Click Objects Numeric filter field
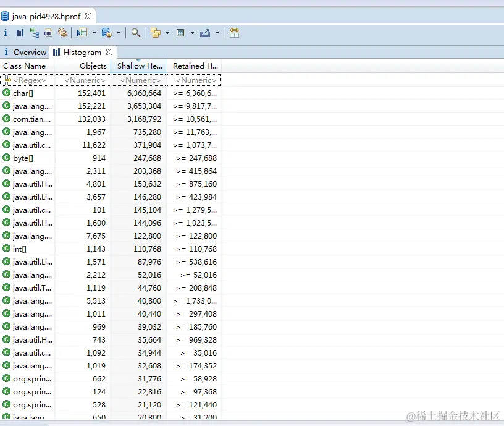The width and height of the screenshot is (504, 426). coord(83,80)
